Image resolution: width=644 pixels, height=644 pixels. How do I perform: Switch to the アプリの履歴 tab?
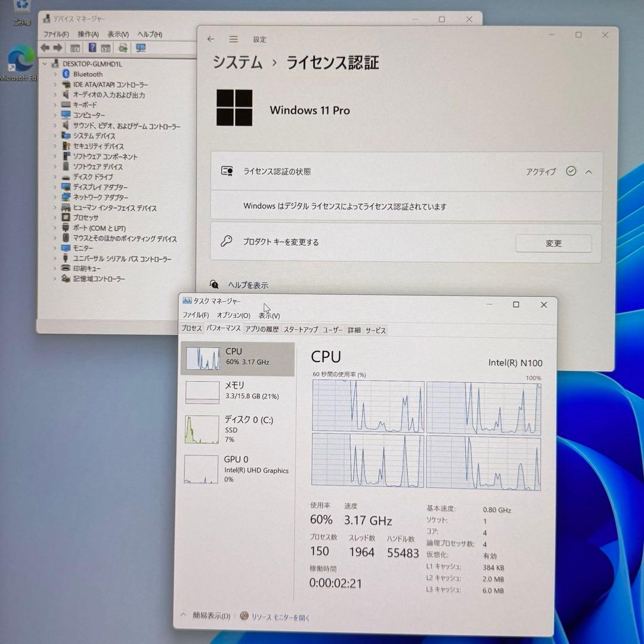262,329
